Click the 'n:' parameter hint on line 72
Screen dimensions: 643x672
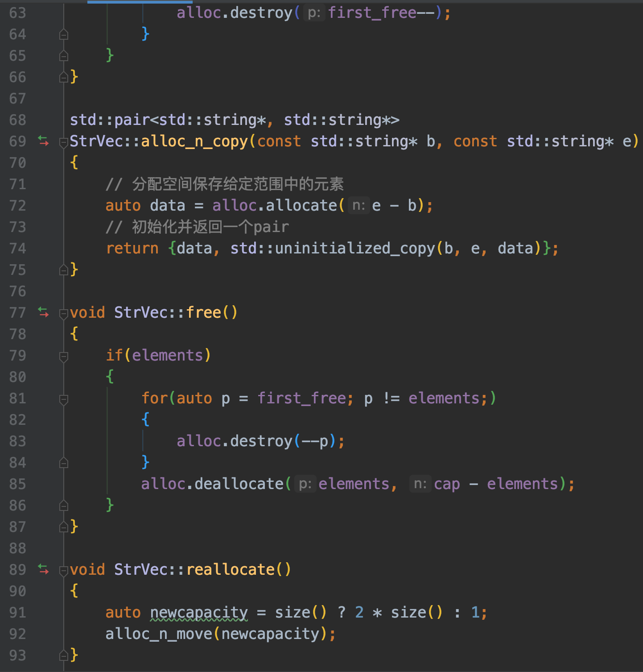click(359, 206)
